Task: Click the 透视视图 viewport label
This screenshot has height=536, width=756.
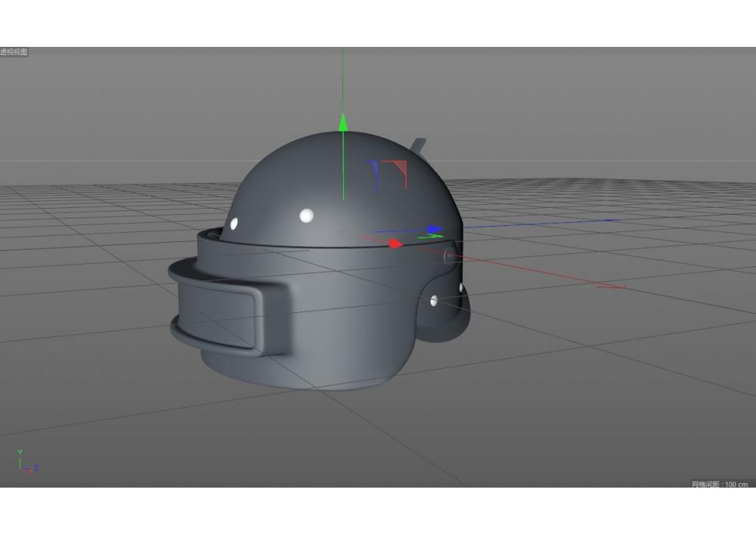Action: pos(14,52)
